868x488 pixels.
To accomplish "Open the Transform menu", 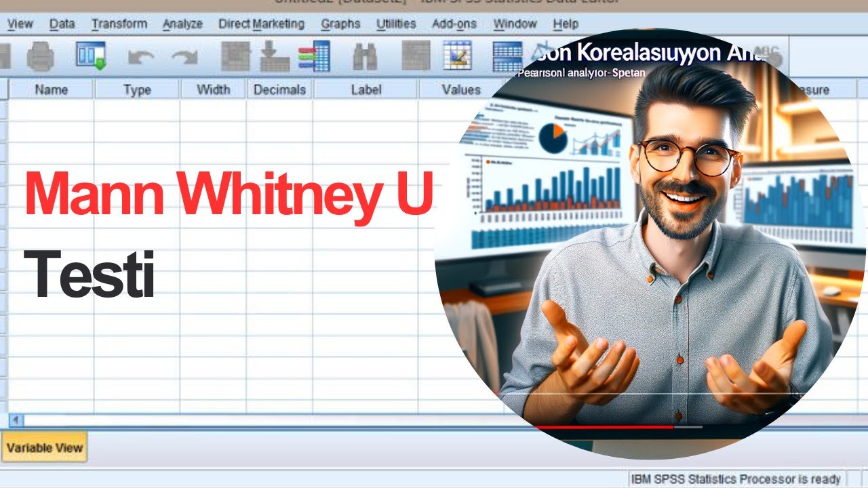I will click(119, 24).
